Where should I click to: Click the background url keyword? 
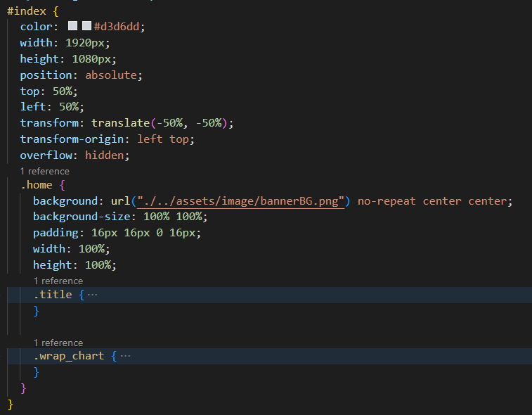pos(120,201)
